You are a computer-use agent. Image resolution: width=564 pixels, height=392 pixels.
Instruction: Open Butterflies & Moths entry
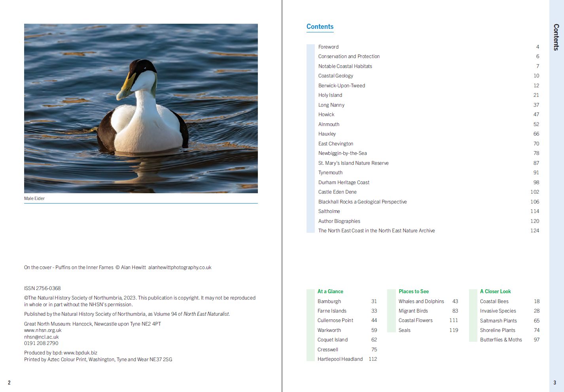[501, 340]
